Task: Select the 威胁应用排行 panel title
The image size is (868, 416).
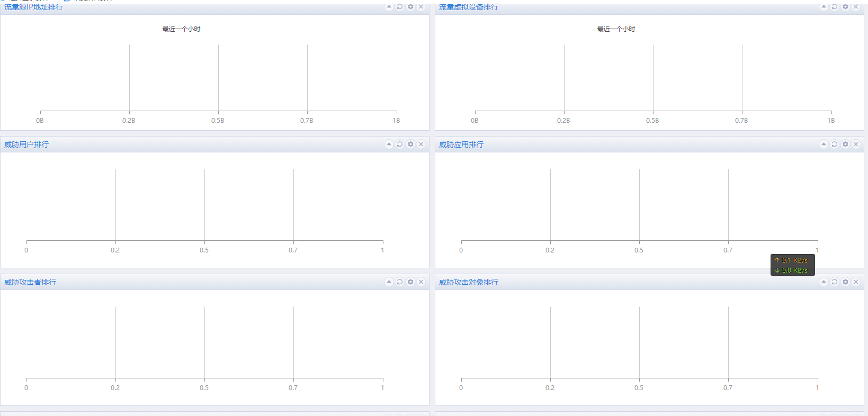Action: pyautogui.click(x=461, y=144)
